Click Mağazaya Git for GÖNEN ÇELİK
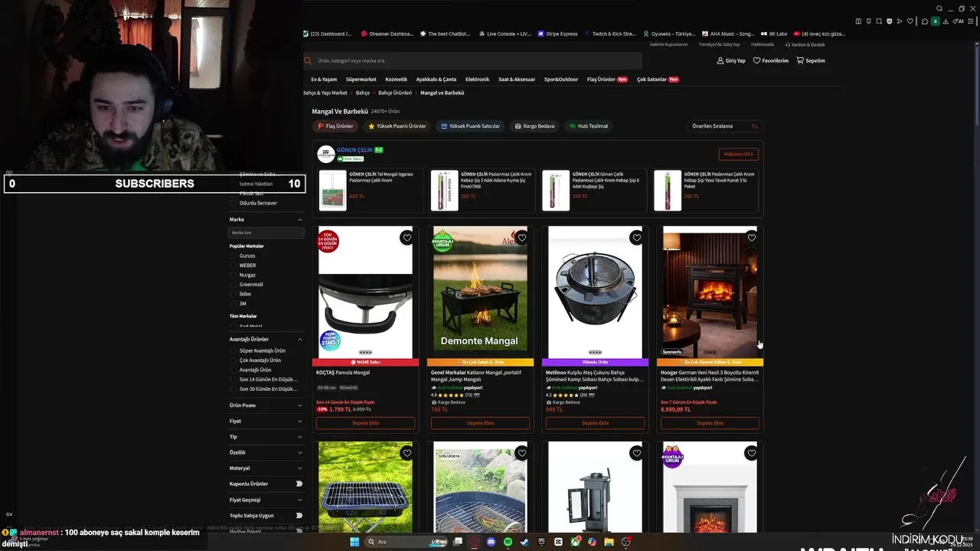The width and height of the screenshot is (980, 551). pos(739,154)
